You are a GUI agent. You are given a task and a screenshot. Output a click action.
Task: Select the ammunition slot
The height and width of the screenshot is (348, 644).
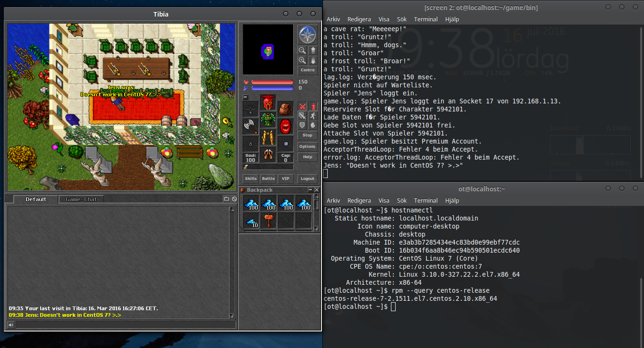tap(285, 144)
